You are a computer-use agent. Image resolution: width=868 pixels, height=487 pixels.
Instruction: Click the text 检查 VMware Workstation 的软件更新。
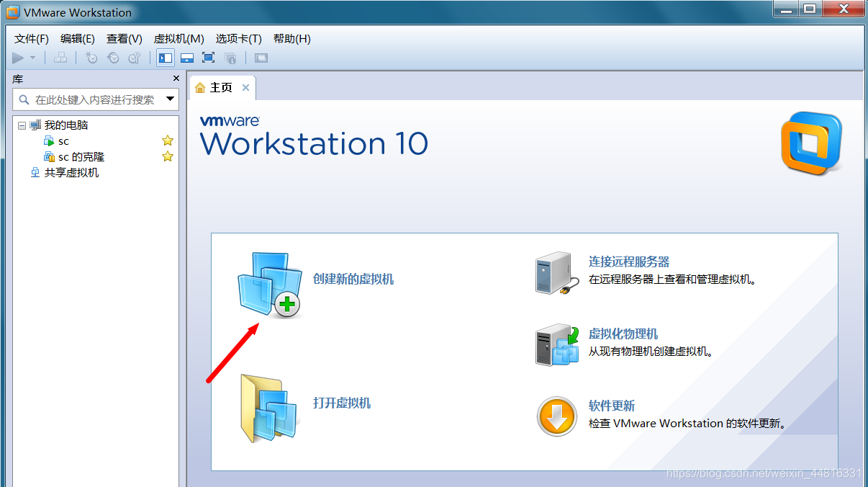(x=687, y=424)
